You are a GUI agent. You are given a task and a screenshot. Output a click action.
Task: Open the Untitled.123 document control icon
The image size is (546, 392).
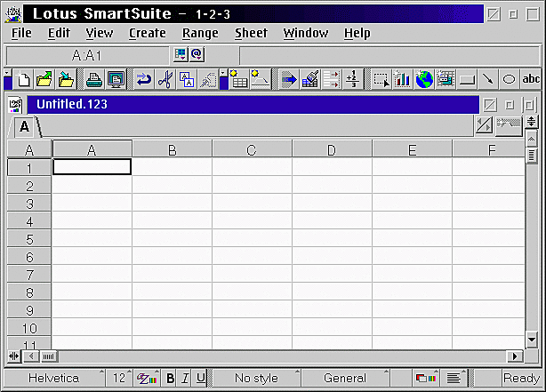(x=15, y=104)
